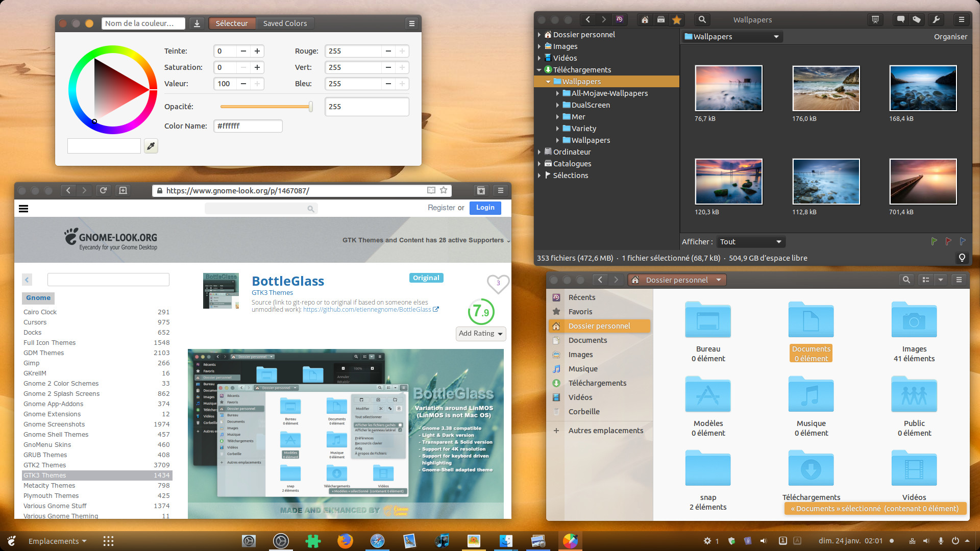Screen dimensions: 980x551
Task: Expand Dossier personnel tree node
Action: coord(540,35)
